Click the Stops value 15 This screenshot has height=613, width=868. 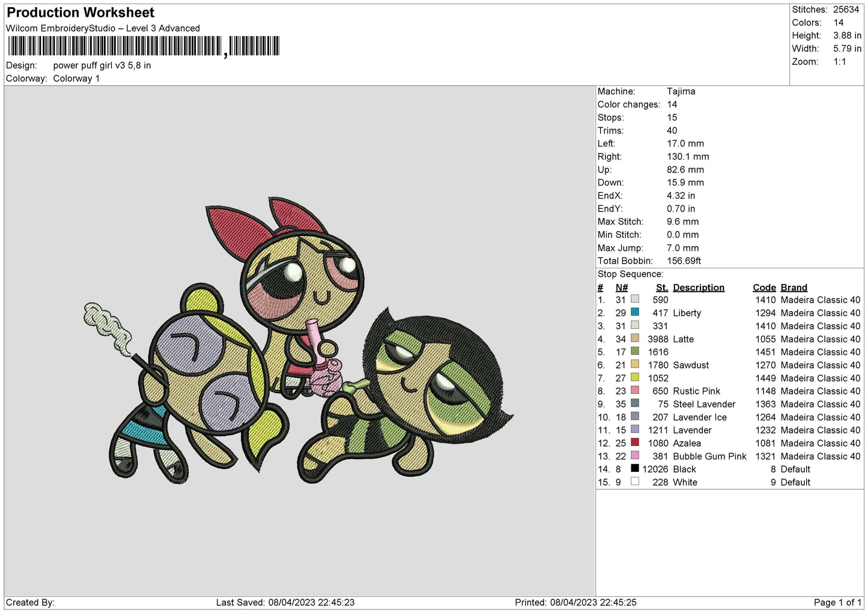coord(672,118)
